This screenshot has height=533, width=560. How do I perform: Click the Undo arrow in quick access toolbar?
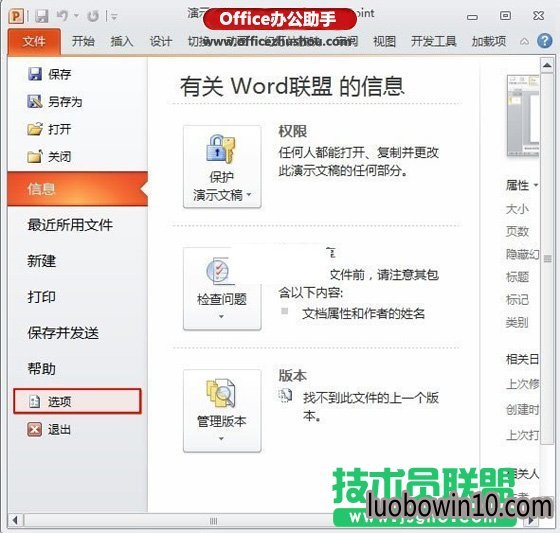pyautogui.click(x=62, y=16)
